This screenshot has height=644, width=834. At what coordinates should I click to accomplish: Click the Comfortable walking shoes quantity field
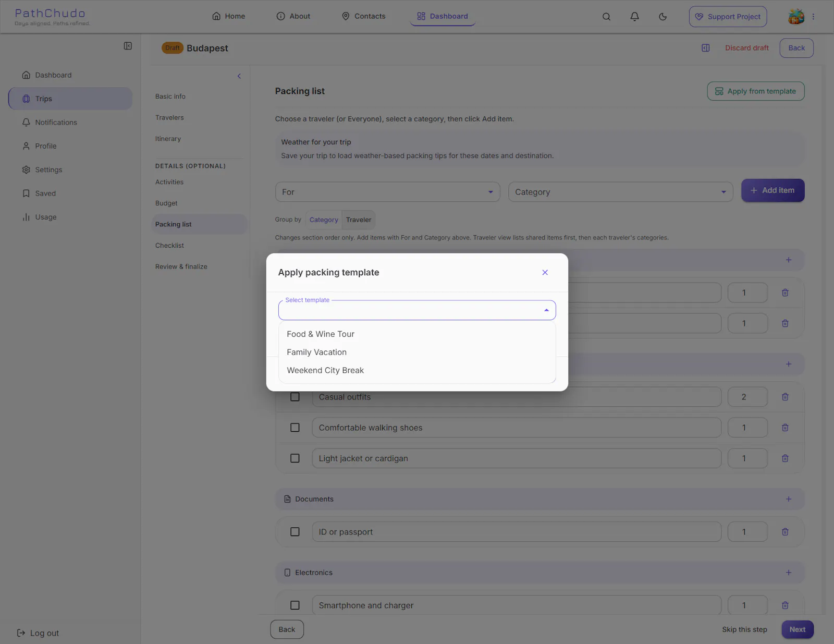click(x=747, y=428)
